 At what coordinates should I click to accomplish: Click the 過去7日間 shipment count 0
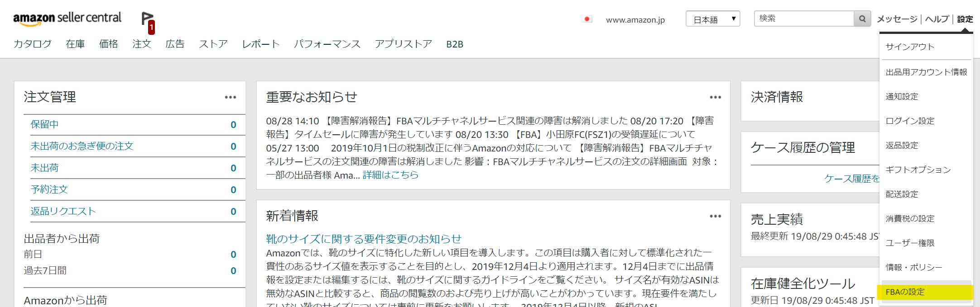click(233, 271)
